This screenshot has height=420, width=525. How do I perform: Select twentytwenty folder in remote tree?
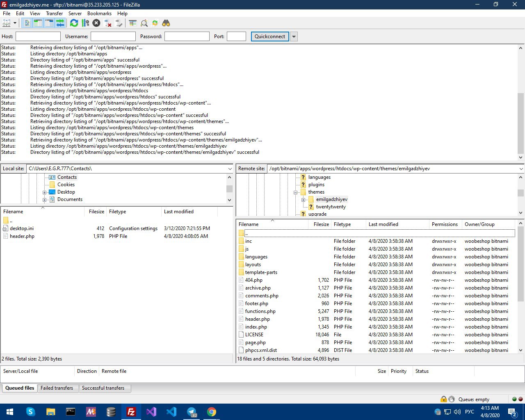click(x=331, y=207)
